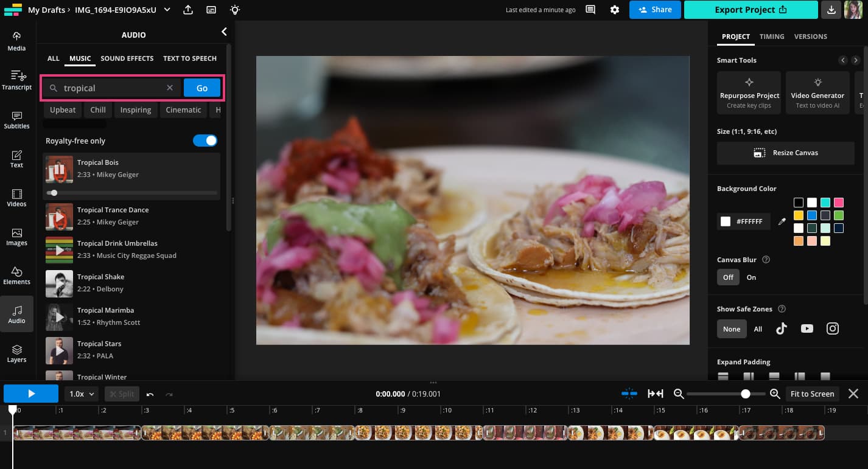This screenshot has width=868, height=469.
Task: Click the subtitles icon in the top bar
Action: coord(211,10)
